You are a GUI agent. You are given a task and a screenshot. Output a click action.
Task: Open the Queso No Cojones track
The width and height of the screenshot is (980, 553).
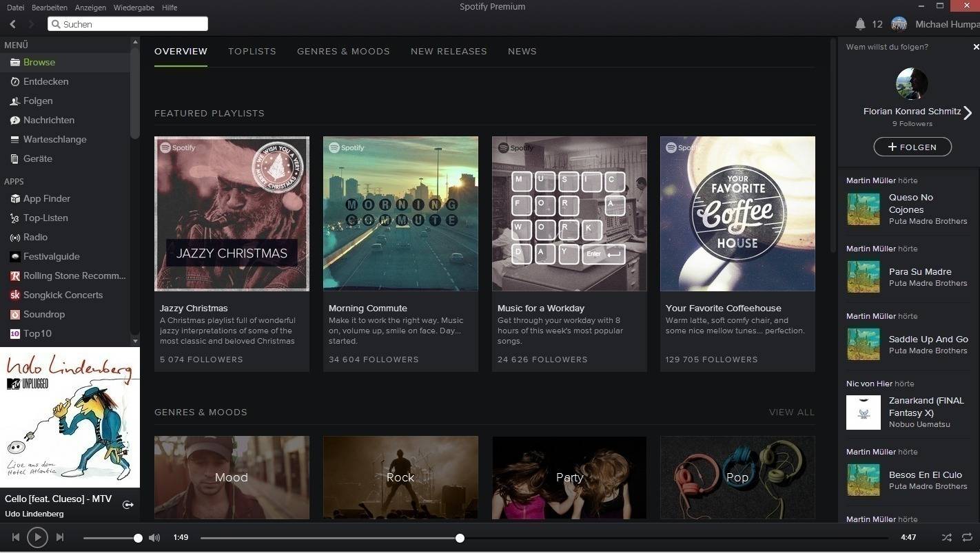click(x=911, y=204)
